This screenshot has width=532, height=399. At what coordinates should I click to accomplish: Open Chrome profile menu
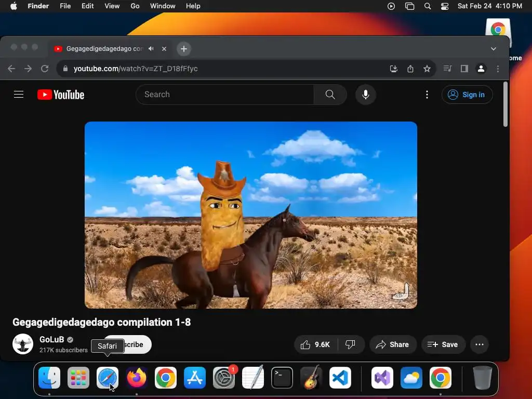click(481, 69)
